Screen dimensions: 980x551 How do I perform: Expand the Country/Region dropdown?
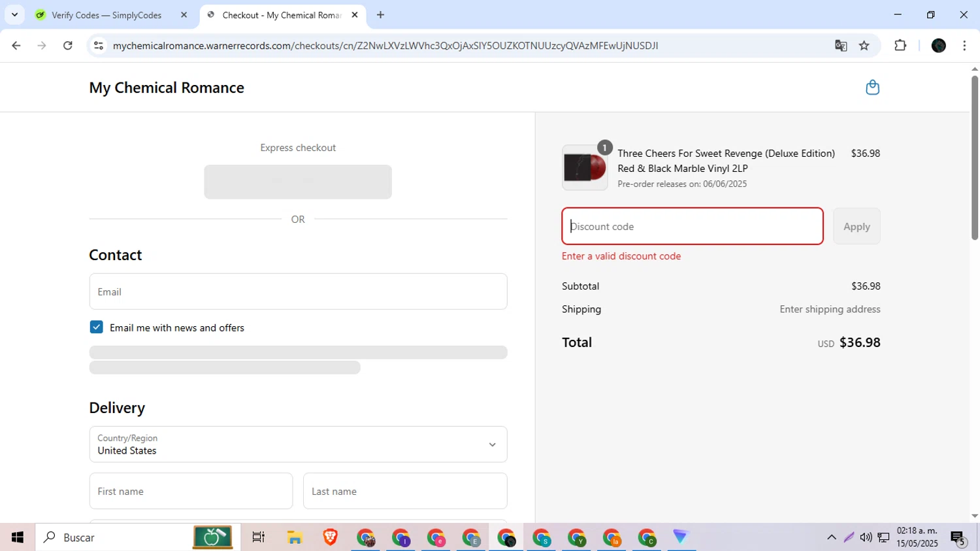298,444
